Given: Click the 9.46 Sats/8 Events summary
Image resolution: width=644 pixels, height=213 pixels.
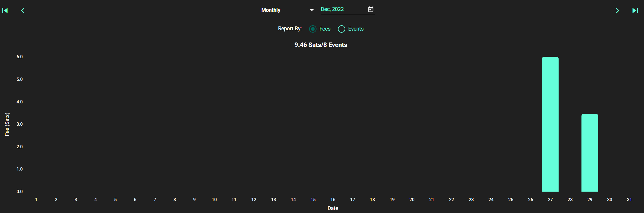Looking at the screenshot, I should click(x=321, y=45).
